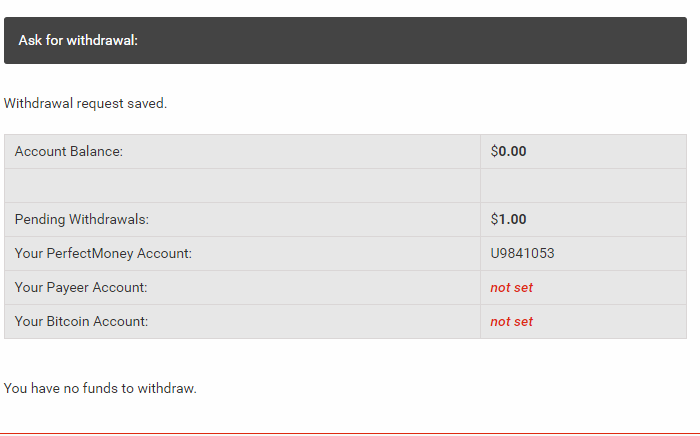700x436 pixels.
Task: Click the $1.00 pending withdrawals amount
Action: 508,220
